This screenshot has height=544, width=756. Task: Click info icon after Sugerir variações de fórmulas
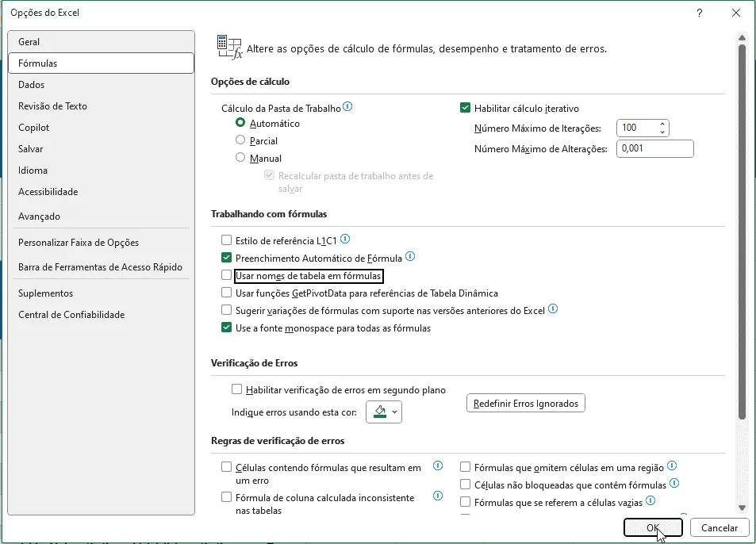(553, 308)
